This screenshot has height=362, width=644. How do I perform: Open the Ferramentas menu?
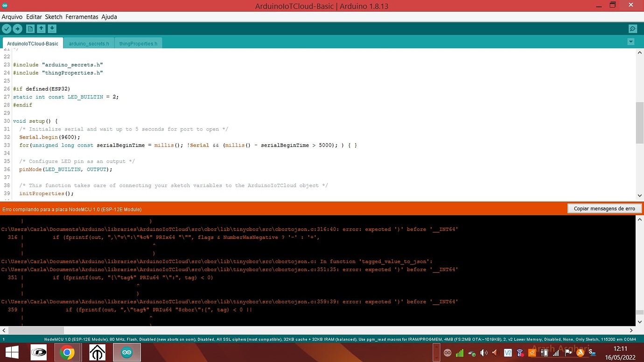pyautogui.click(x=82, y=16)
